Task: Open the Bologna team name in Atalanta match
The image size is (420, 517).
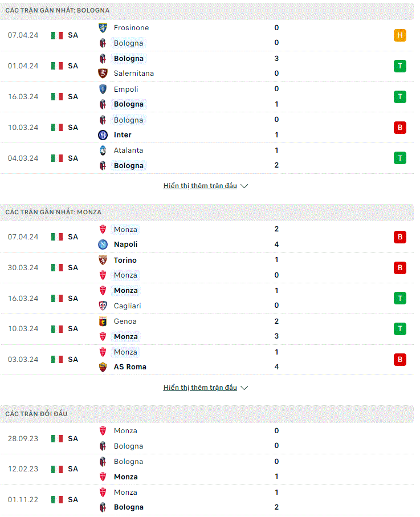Action: (129, 165)
